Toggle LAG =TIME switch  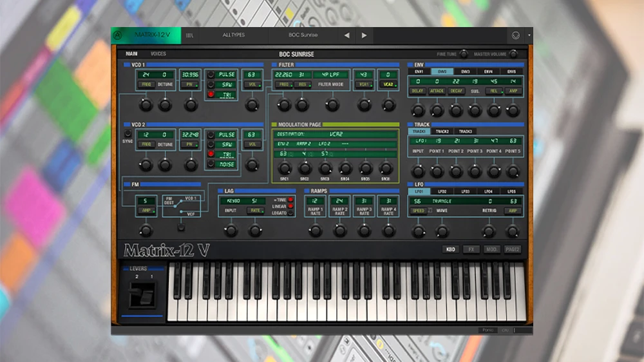coord(290,200)
